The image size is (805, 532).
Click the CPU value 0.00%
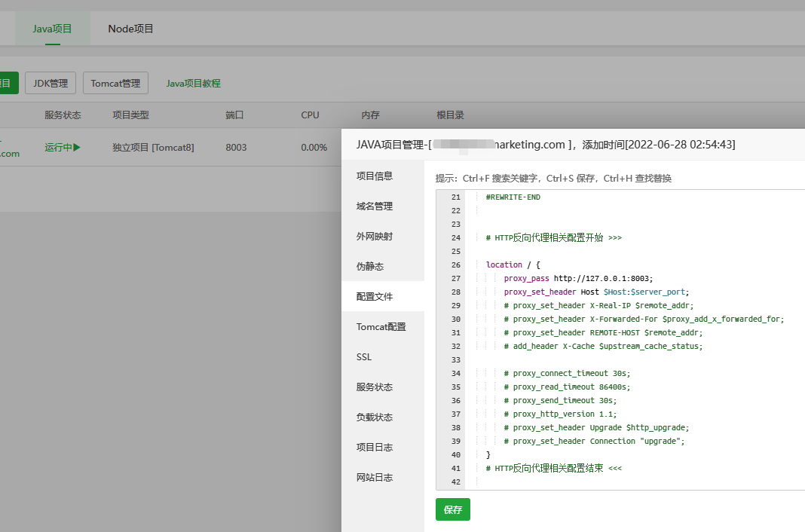(314, 147)
